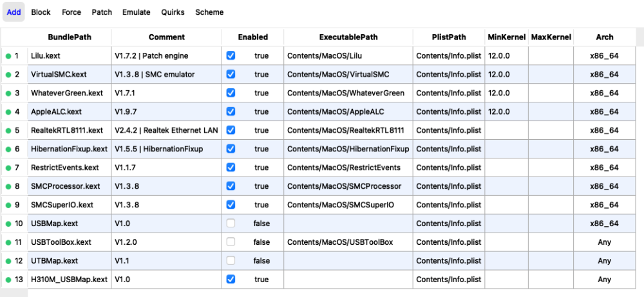Screen dimensions: 644x297
Task: Click PlistPath cell for H310M_USBMap.kext
Action: click(449, 280)
